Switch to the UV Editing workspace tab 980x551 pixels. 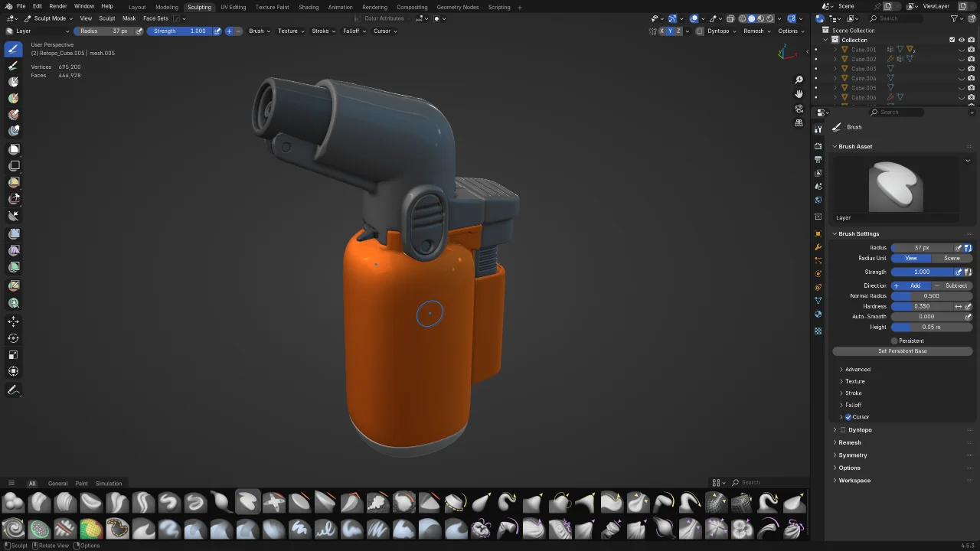[x=233, y=7]
